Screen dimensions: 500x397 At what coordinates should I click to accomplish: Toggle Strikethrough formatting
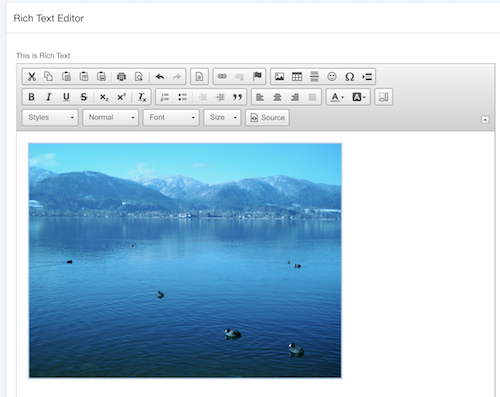(x=84, y=97)
